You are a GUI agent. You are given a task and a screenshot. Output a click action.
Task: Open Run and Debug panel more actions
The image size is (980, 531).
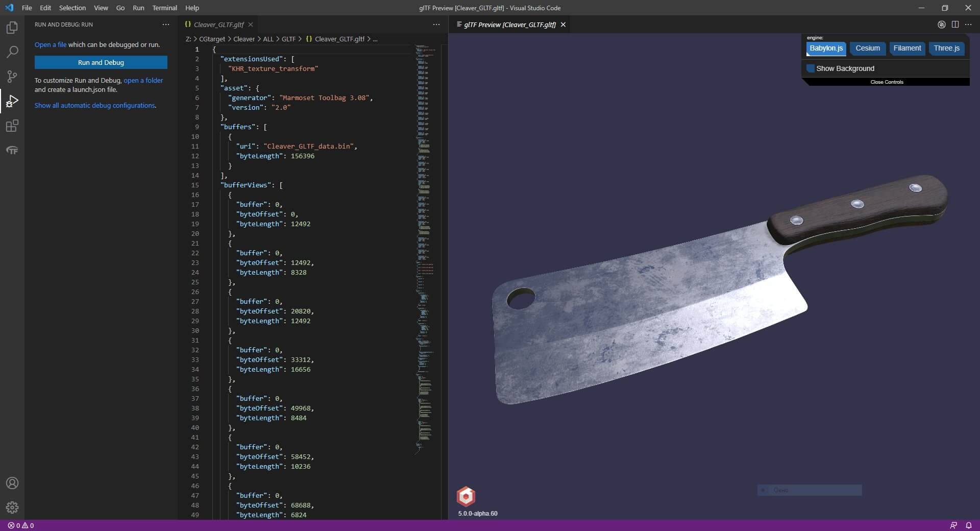pos(166,25)
